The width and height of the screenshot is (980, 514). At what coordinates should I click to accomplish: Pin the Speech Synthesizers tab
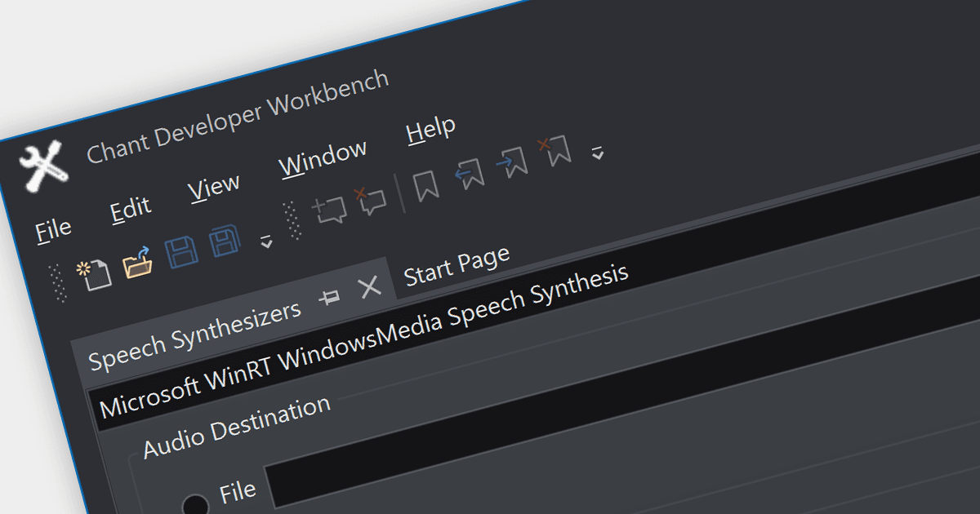pyautogui.click(x=330, y=299)
